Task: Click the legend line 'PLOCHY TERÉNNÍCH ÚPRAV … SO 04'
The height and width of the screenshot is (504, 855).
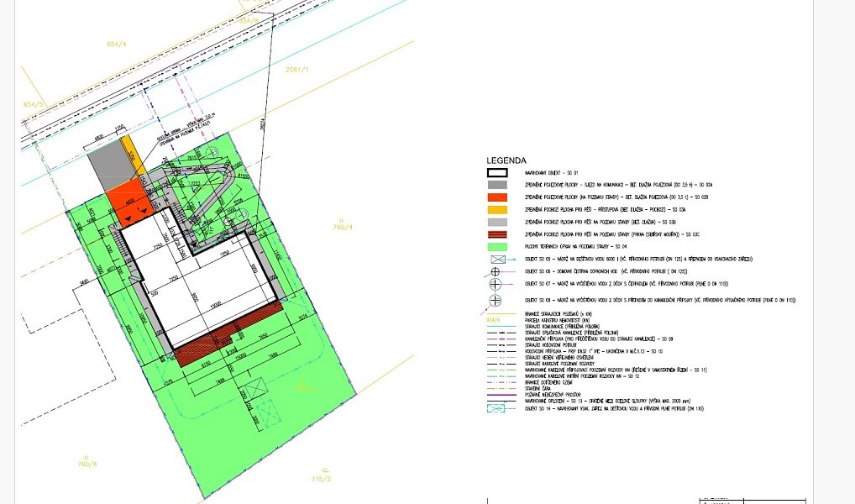Action: pyautogui.click(x=576, y=247)
